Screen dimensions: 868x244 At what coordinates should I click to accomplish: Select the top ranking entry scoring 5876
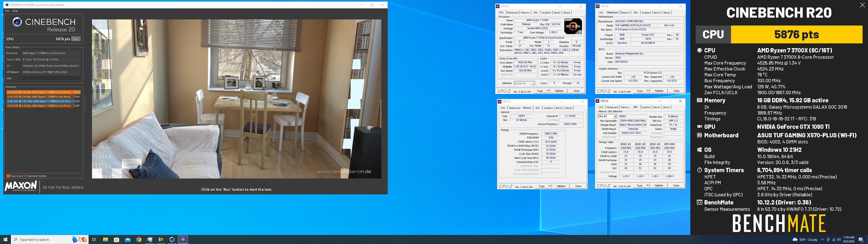click(43, 92)
